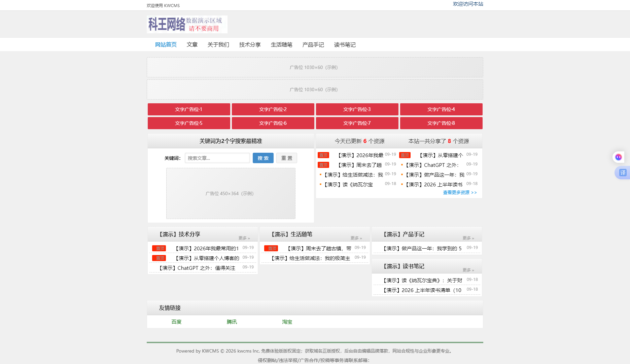Click the first 1030×60 ad banner

[315, 67]
